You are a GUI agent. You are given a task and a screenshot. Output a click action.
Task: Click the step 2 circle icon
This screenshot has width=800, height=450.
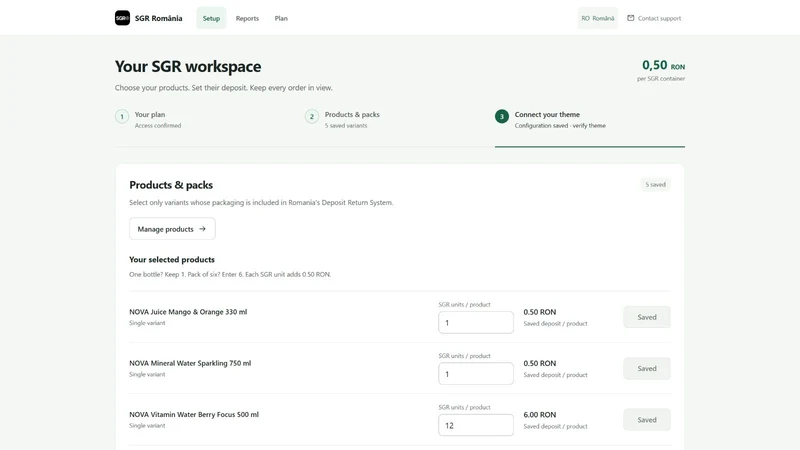pyautogui.click(x=312, y=116)
